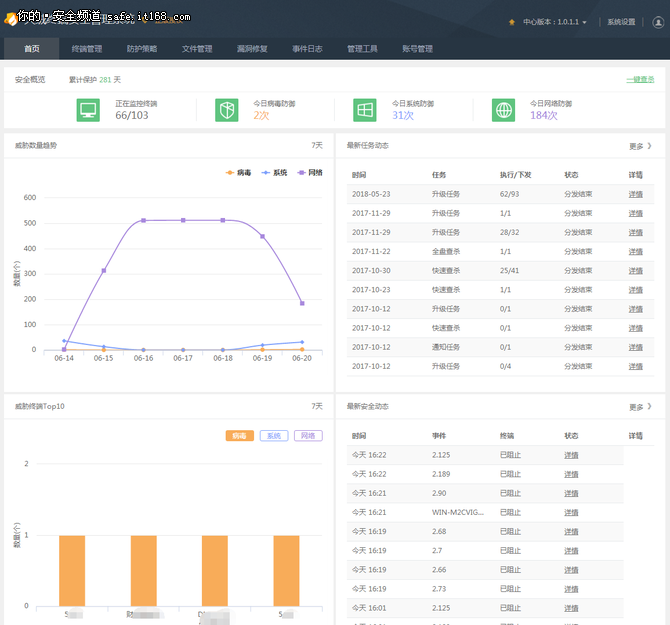The width and height of the screenshot is (670, 625).
Task: Click the orange star version icon
Action: tap(511, 22)
